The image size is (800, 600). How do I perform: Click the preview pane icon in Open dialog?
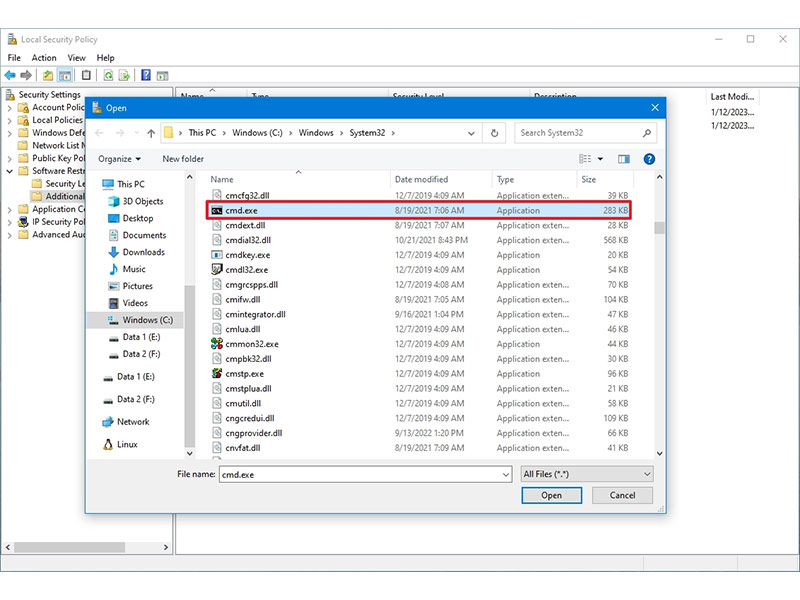coord(623,159)
